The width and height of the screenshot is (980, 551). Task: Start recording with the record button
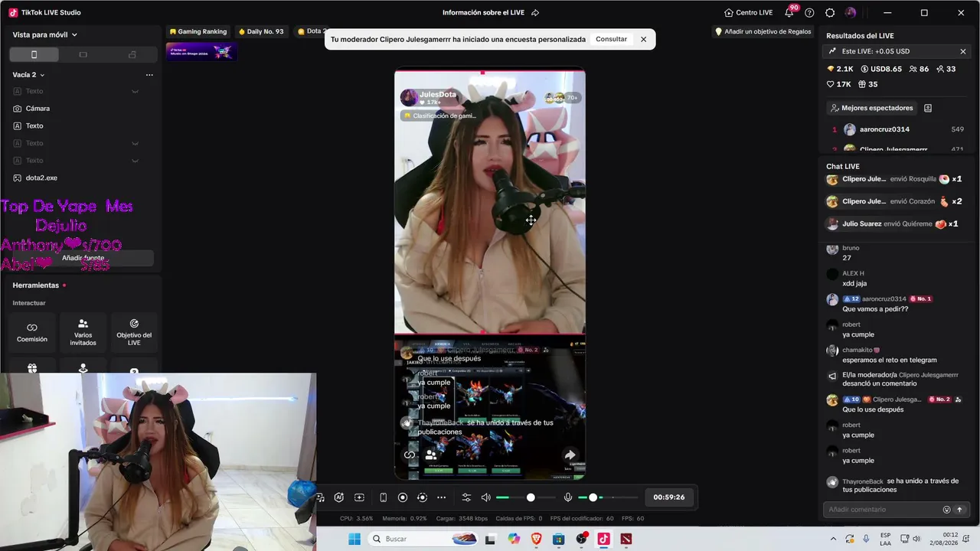(x=403, y=497)
